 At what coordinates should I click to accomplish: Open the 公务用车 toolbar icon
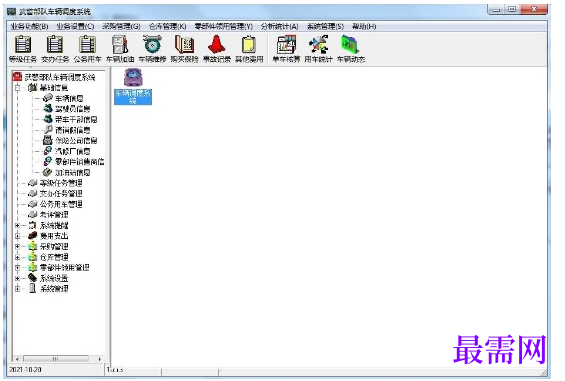coord(87,49)
